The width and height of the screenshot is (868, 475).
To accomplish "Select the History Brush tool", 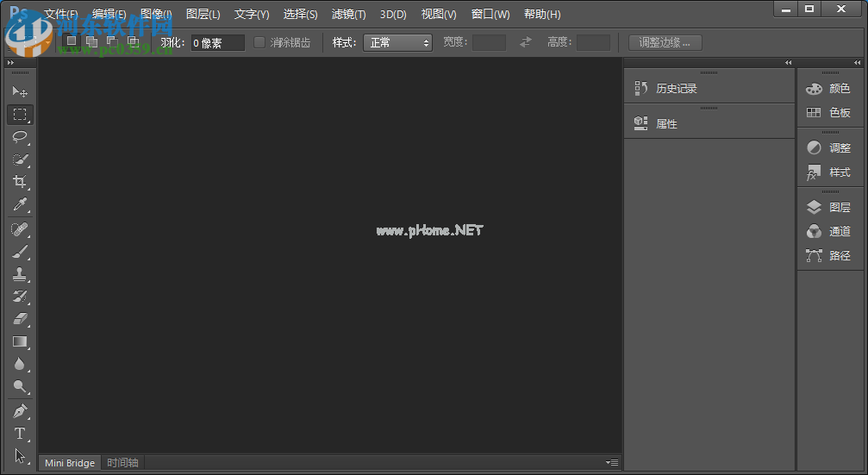I will click(x=20, y=297).
